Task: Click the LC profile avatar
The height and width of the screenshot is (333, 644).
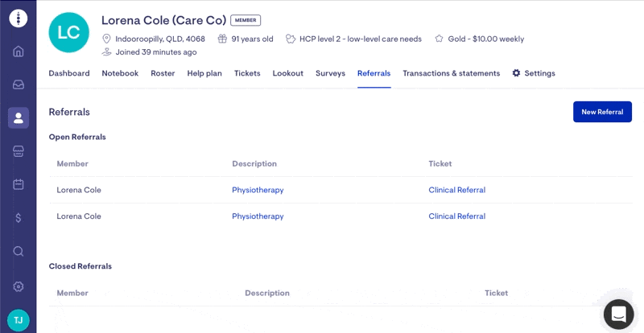Action: (x=68, y=32)
